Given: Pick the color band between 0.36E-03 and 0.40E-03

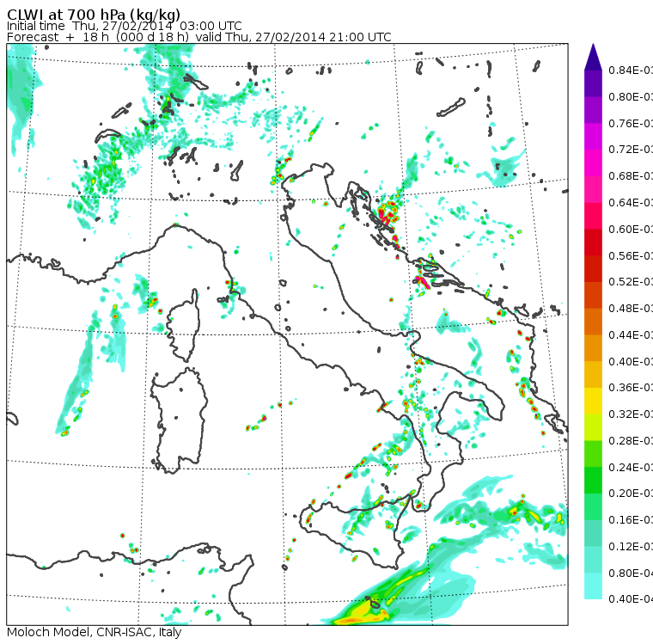Looking at the screenshot, I should coord(593,375).
